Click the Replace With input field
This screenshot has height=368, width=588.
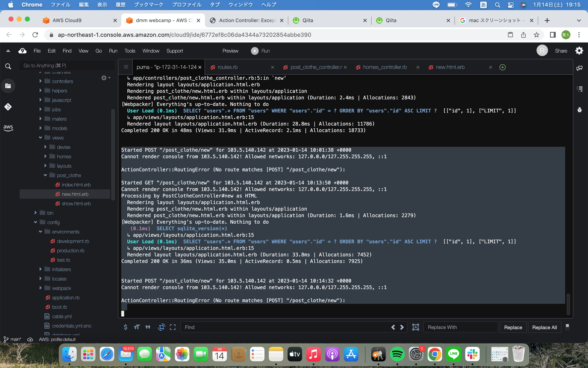pyautogui.click(x=461, y=327)
